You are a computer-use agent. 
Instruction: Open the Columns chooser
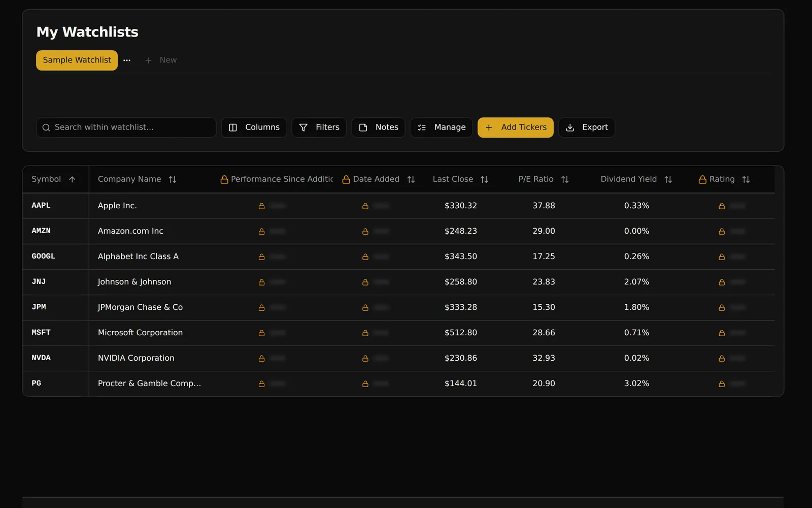pyautogui.click(x=254, y=128)
